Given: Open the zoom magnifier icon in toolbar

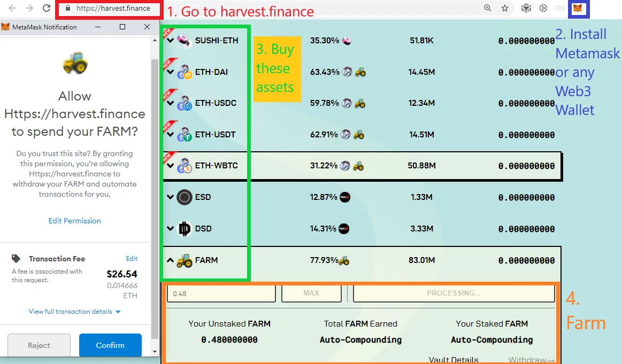Looking at the screenshot, I should 488,8.
